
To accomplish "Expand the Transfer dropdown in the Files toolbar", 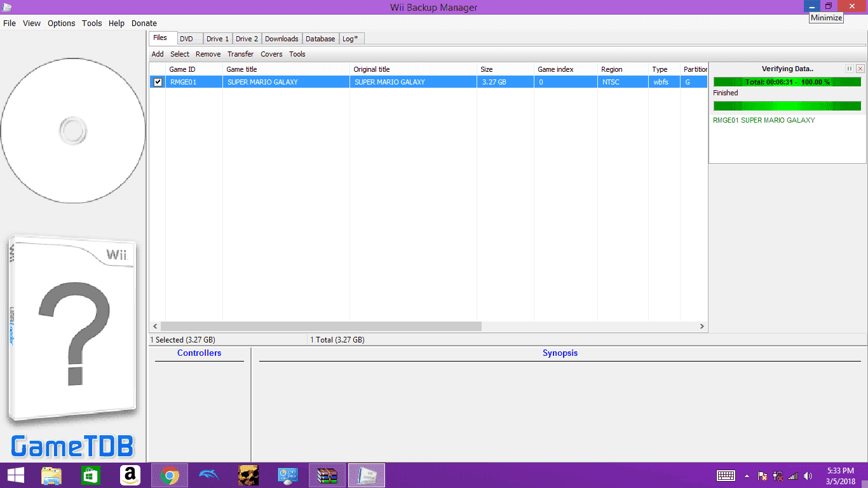I will (241, 54).
